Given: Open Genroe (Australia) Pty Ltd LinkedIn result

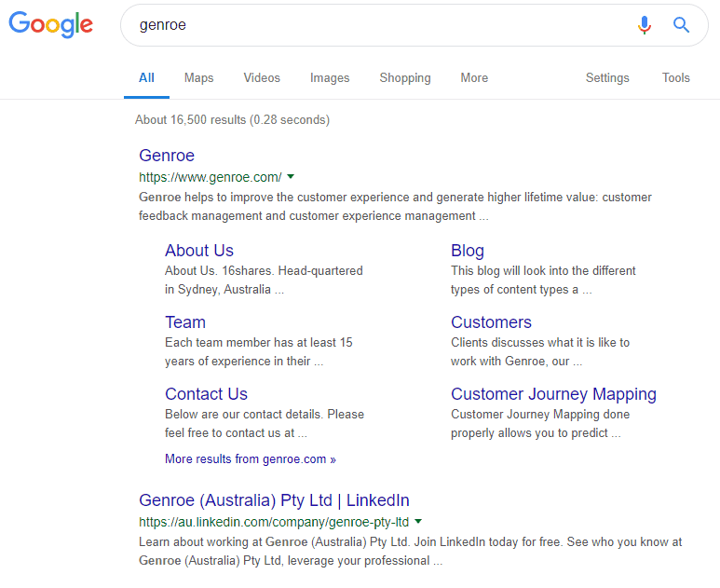Looking at the screenshot, I should click(274, 500).
